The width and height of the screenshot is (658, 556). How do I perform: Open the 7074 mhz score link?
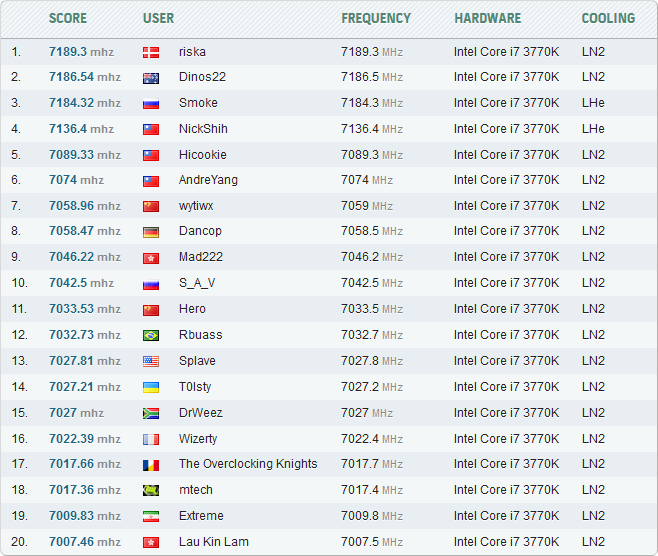(x=76, y=180)
